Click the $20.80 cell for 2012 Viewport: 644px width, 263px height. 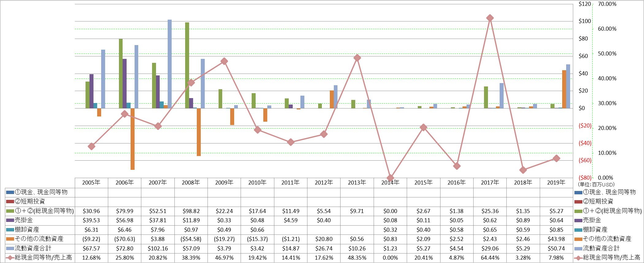[324, 239]
